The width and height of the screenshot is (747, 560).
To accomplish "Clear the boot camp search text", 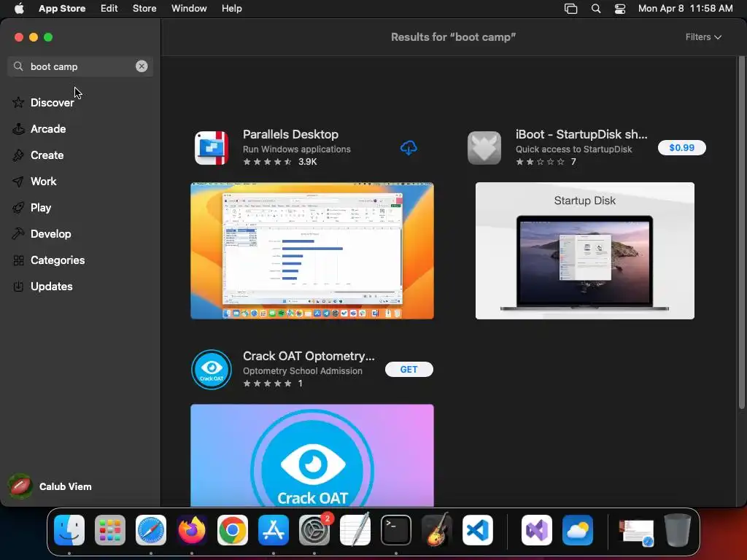I will coord(142,66).
